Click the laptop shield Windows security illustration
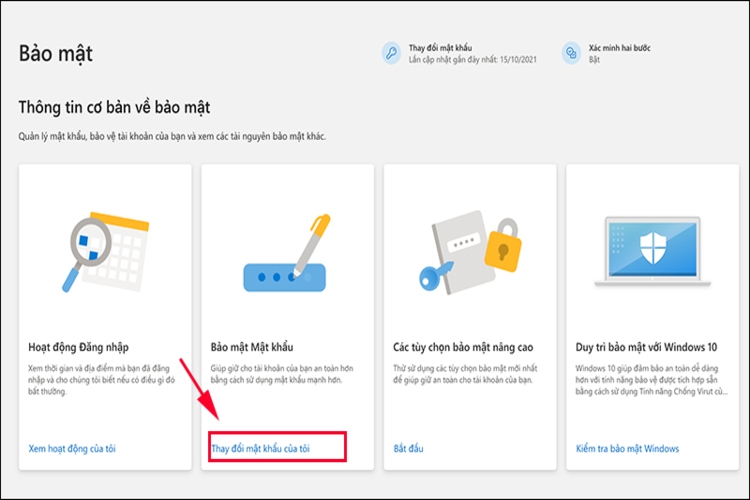750x500 pixels. pos(652,252)
